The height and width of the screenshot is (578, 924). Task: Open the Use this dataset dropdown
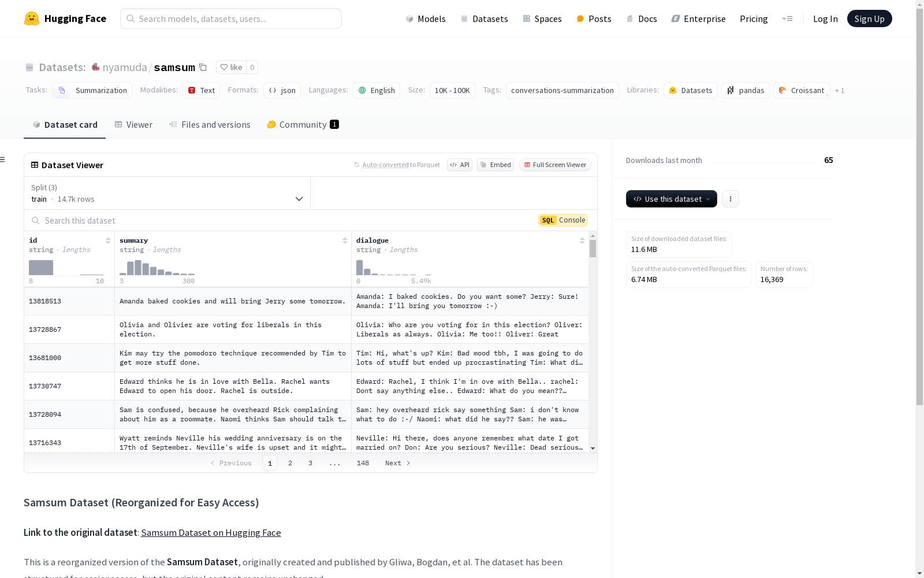[x=672, y=199]
